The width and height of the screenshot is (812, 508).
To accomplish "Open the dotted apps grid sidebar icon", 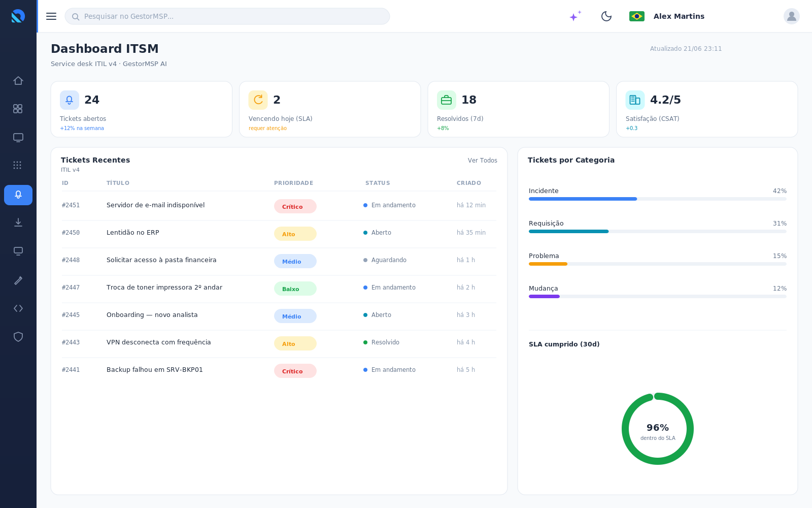I will (18, 165).
